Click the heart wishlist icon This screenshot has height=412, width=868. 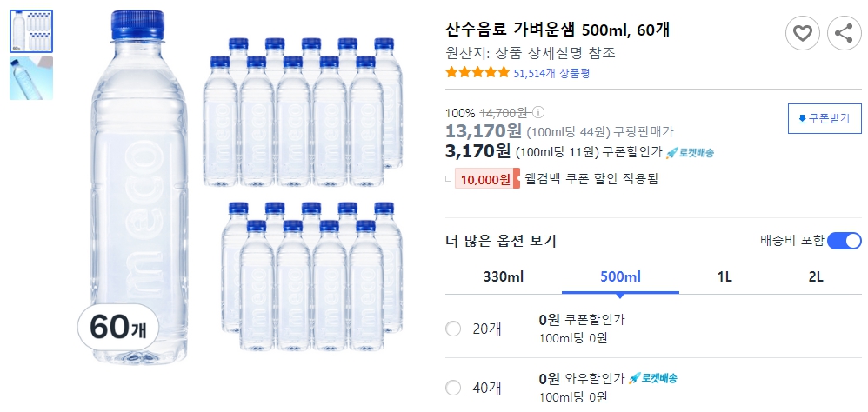click(803, 34)
